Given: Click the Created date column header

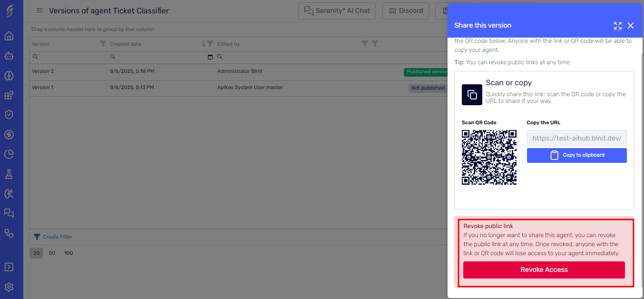Looking at the screenshot, I should coord(126,44).
